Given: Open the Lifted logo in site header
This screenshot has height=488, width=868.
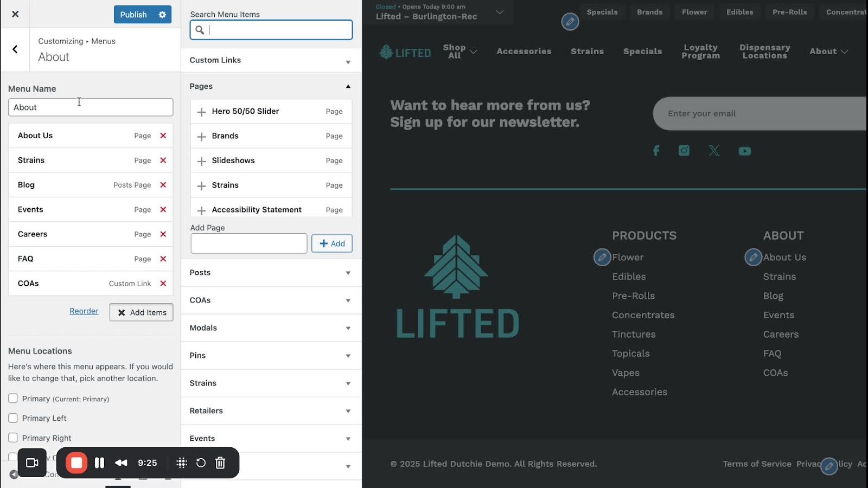Looking at the screenshot, I should (405, 52).
